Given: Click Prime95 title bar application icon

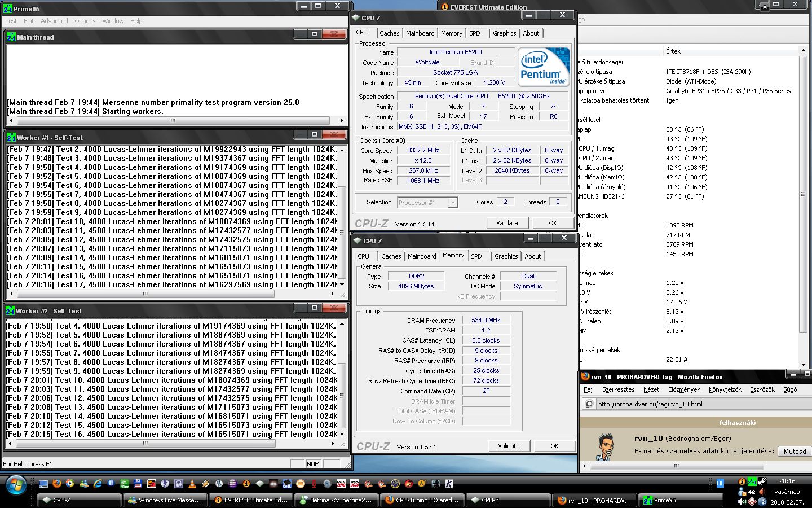Looking at the screenshot, I should pyautogui.click(x=7, y=8).
